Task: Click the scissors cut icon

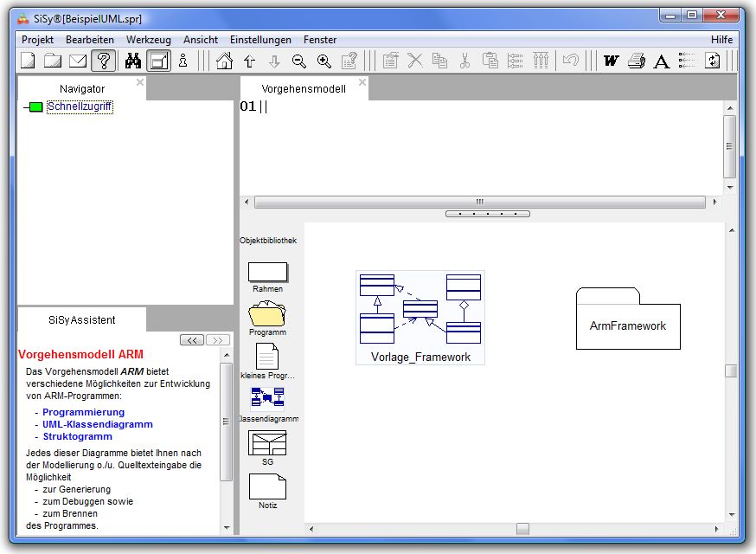Action: click(x=464, y=61)
